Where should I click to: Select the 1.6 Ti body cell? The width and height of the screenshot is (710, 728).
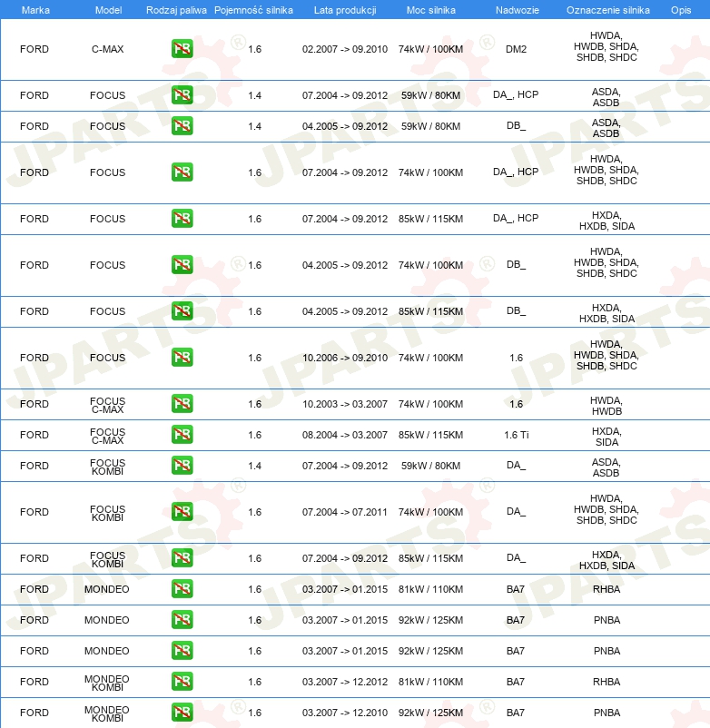pos(517,435)
